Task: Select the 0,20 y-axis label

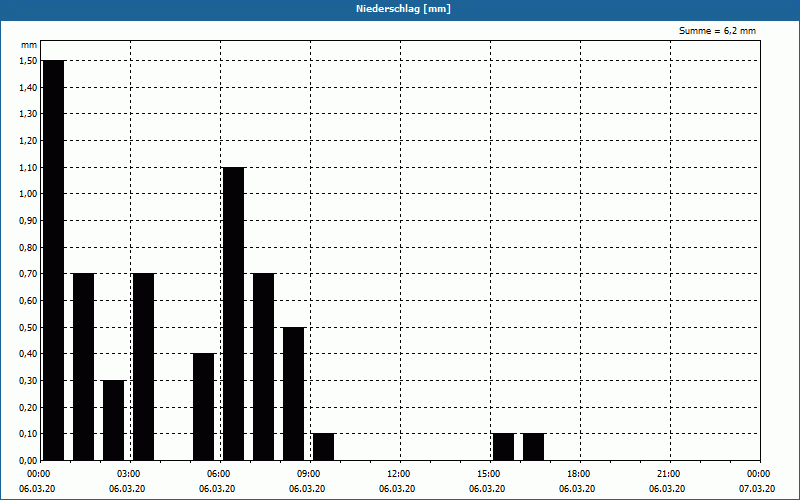Action: click(28, 408)
